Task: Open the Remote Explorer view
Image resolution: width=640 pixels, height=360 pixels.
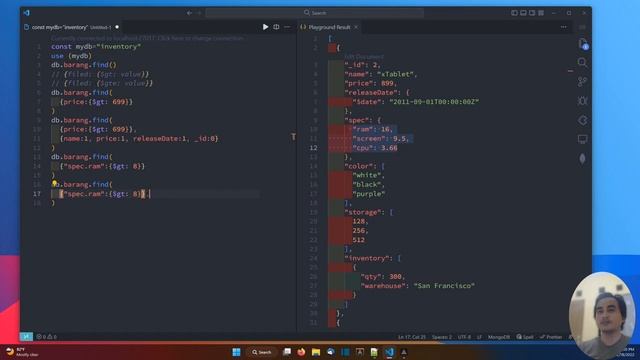Action: point(582,139)
